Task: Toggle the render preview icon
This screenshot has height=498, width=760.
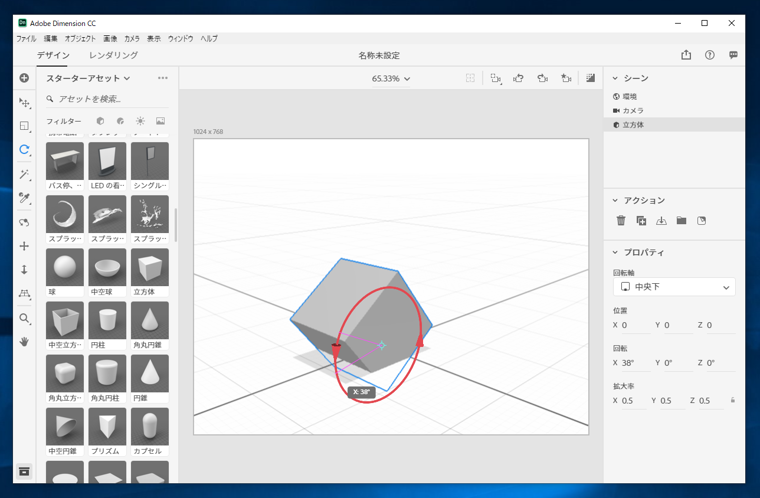Action: pos(590,78)
